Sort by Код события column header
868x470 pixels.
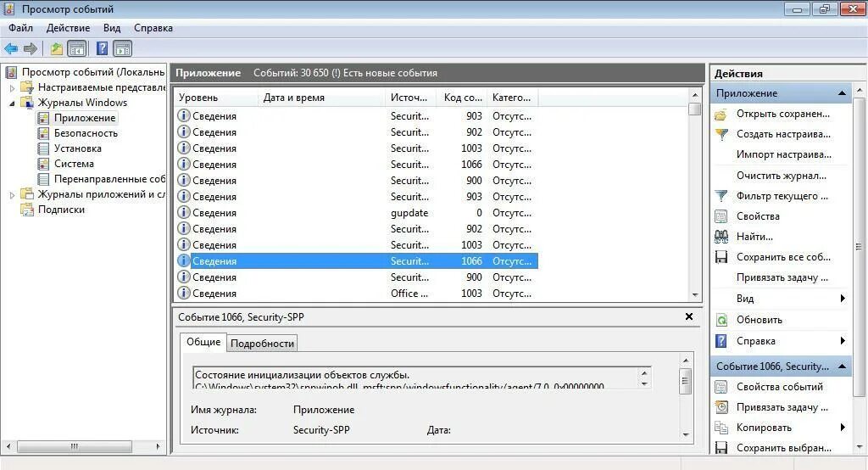coord(462,98)
